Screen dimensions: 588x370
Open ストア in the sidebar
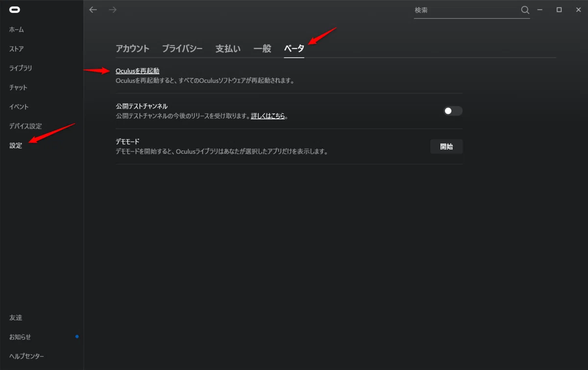click(x=17, y=49)
